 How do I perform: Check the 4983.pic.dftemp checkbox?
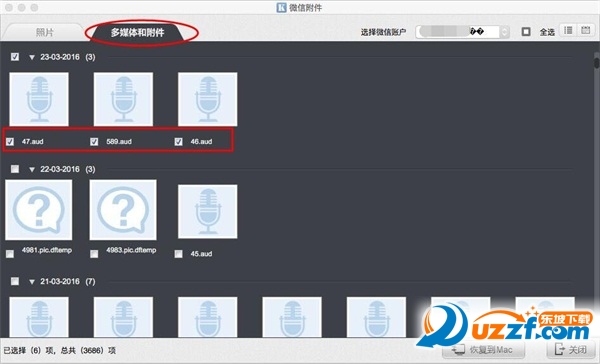(x=94, y=254)
